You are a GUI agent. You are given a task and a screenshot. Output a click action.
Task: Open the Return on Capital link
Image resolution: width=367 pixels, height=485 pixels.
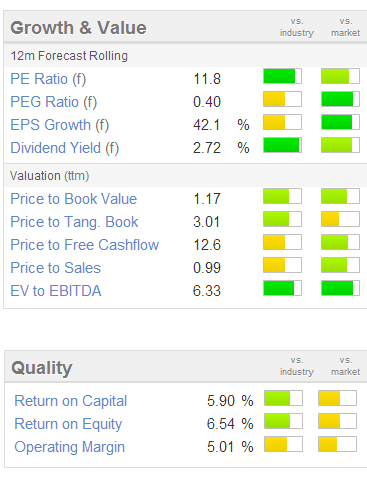[70, 401]
